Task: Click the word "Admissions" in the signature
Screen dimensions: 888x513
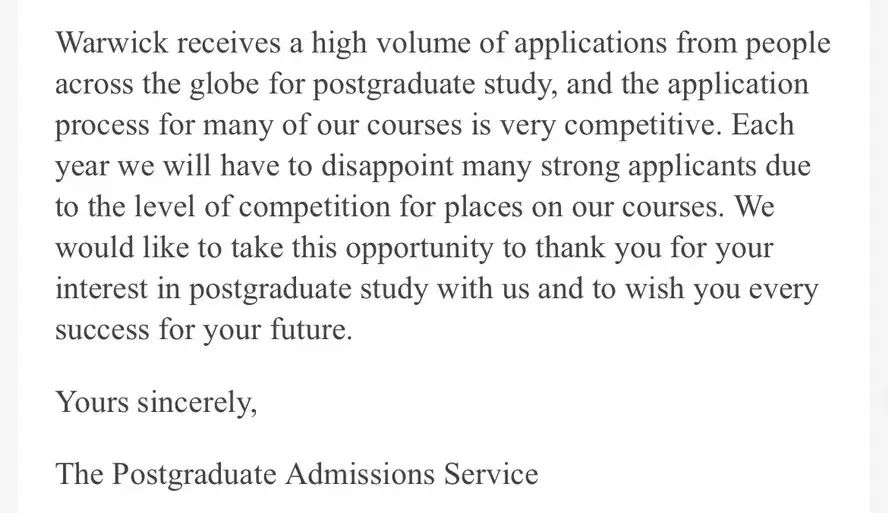Action: pyautogui.click(x=360, y=473)
